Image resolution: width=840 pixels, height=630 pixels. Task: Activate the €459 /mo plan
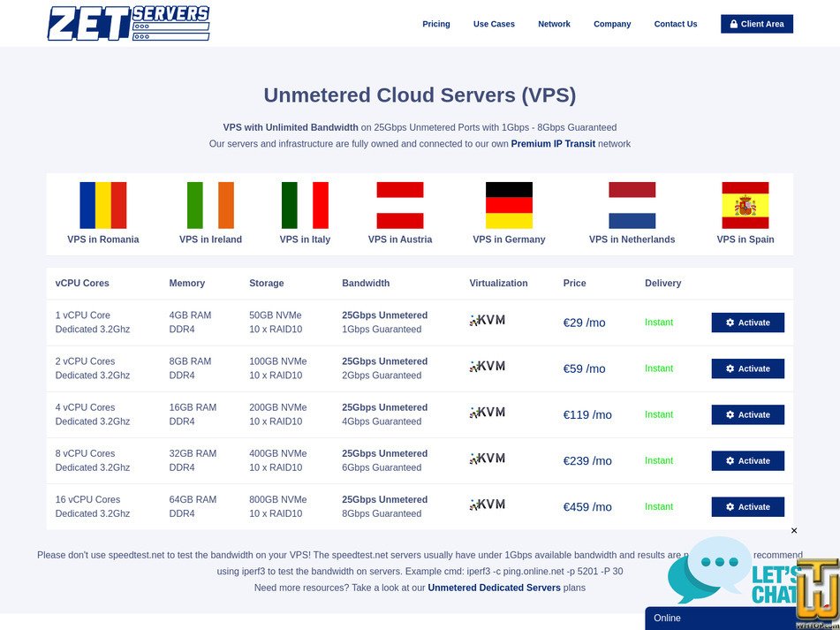[x=747, y=507]
